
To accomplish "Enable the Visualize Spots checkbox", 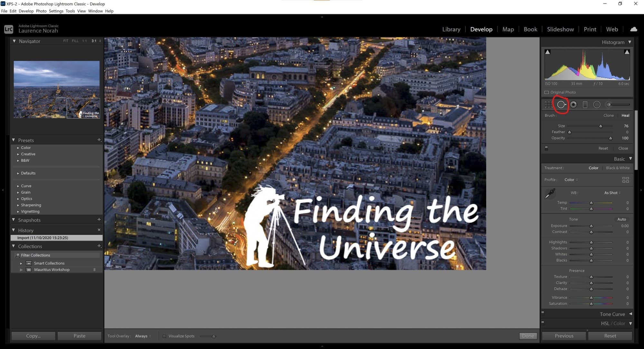I will click(x=164, y=336).
